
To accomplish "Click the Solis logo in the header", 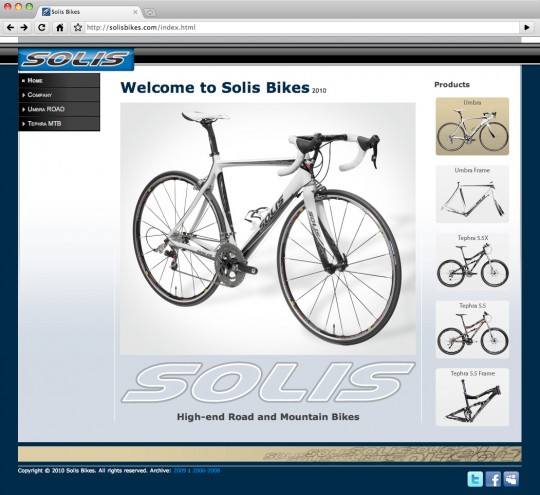I will coord(76,59).
